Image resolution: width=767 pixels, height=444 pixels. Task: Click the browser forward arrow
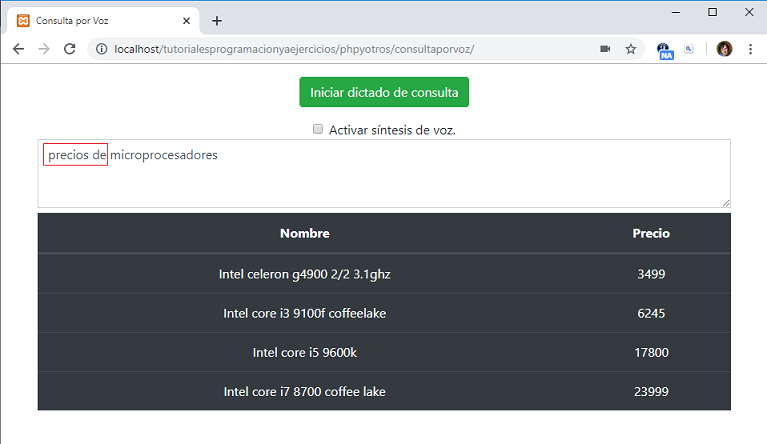point(44,49)
